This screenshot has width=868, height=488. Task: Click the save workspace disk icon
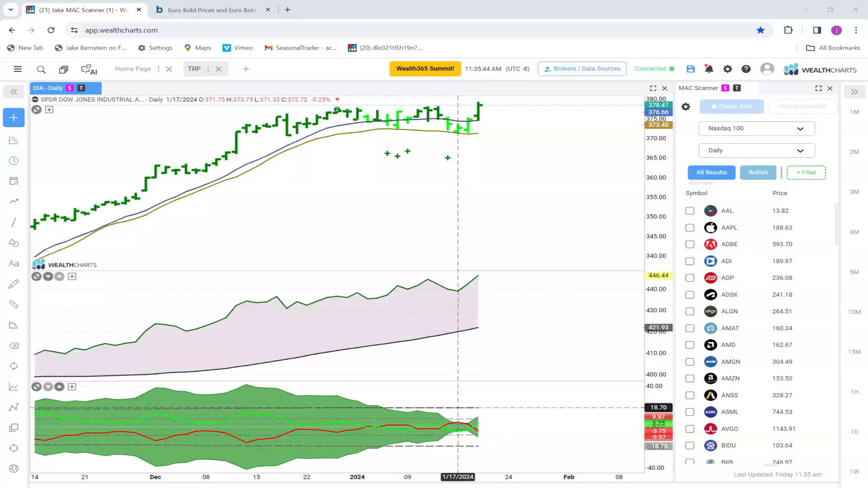coord(690,69)
